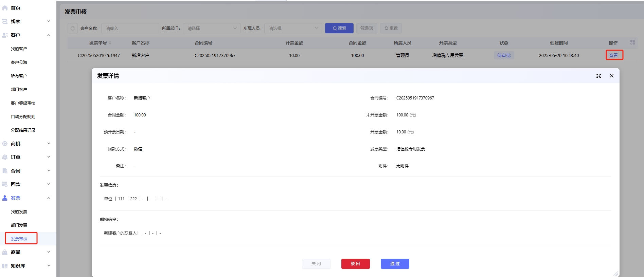The image size is (644, 277).
Task: Close the 发票详情 dialog with the X
Action: click(611, 76)
